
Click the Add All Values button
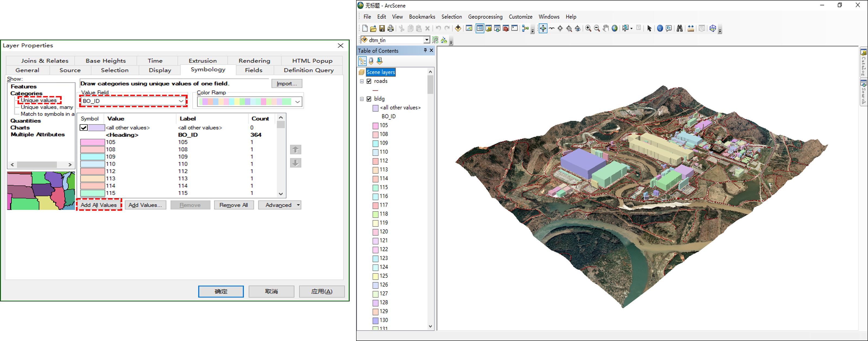pyautogui.click(x=99, y=205)
